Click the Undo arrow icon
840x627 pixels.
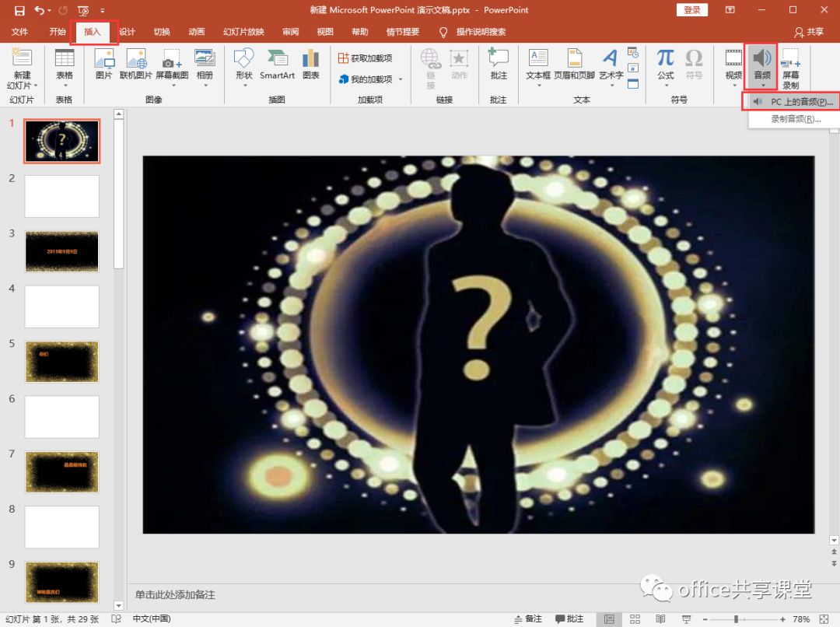click(40, 10)
